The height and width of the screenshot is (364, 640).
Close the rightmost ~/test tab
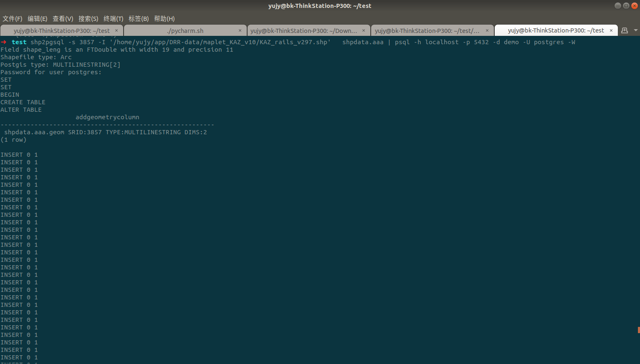point(611,30)
